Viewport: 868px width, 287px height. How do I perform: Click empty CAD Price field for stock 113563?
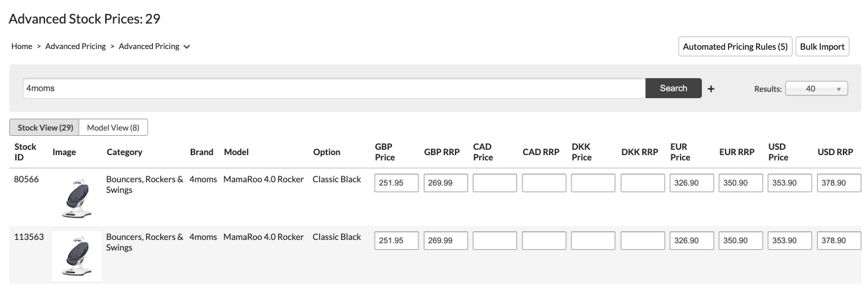pos(495,241)
